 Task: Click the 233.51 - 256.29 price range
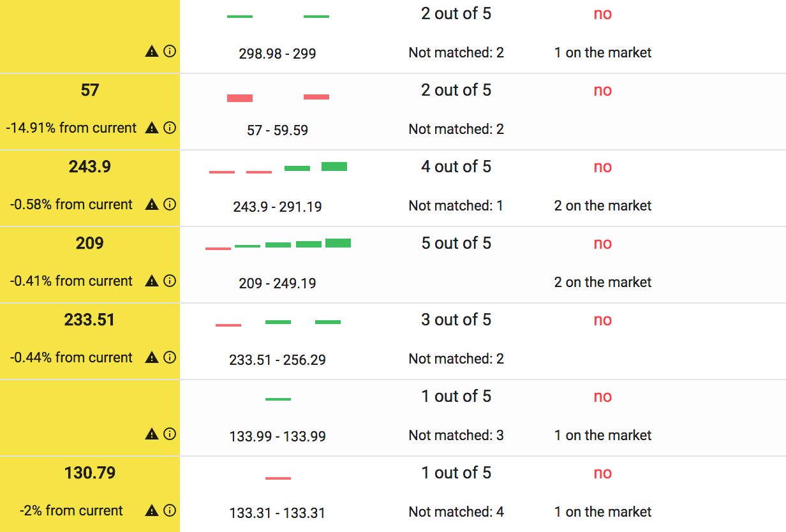click(278, 360)
